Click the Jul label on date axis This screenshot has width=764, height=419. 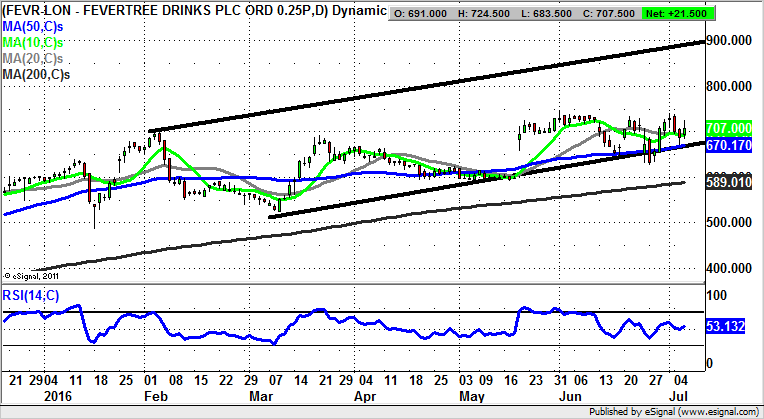click(x=682, y=395)
